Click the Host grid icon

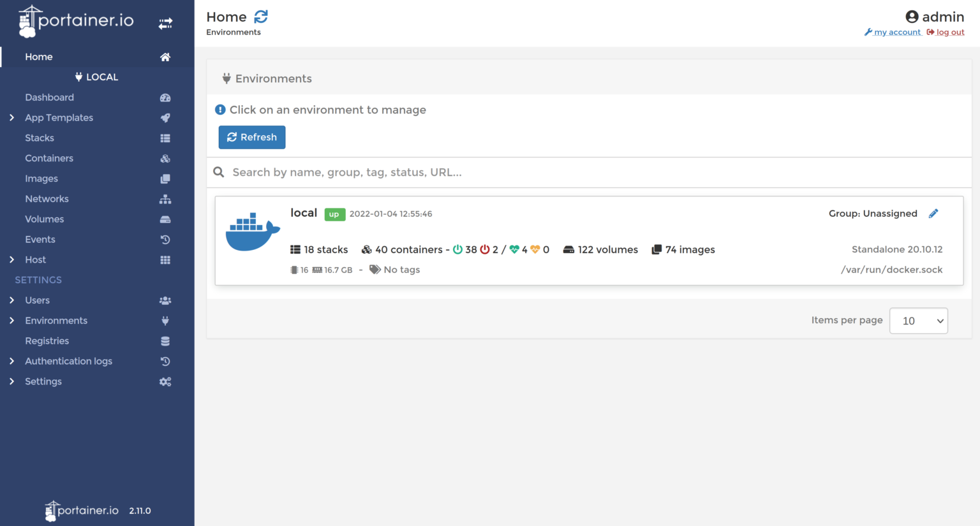coord(165,259)
